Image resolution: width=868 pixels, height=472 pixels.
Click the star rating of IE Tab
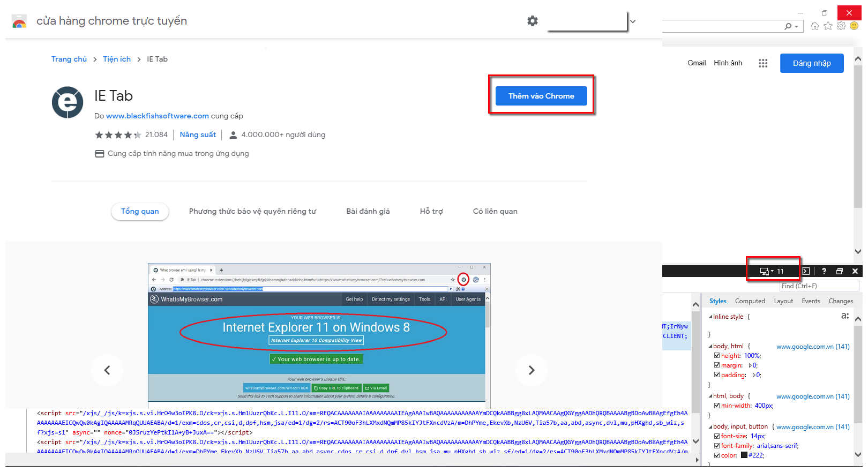click(118, 135)
